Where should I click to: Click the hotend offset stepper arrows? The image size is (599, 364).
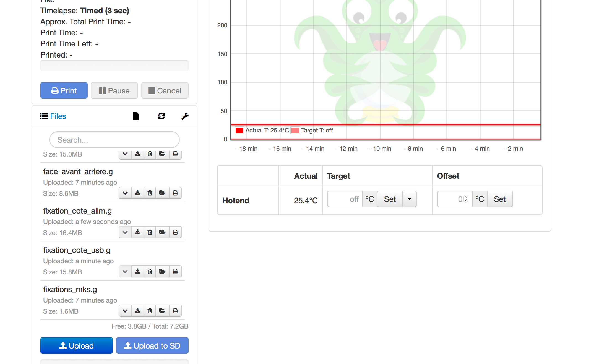pyautogui.click(x=466, y=199)
